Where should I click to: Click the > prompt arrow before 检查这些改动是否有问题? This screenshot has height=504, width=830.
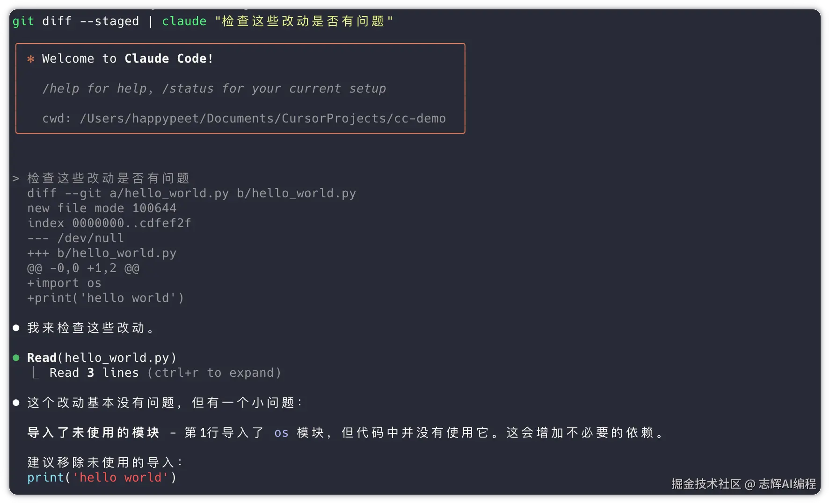(x=16, y=179)
